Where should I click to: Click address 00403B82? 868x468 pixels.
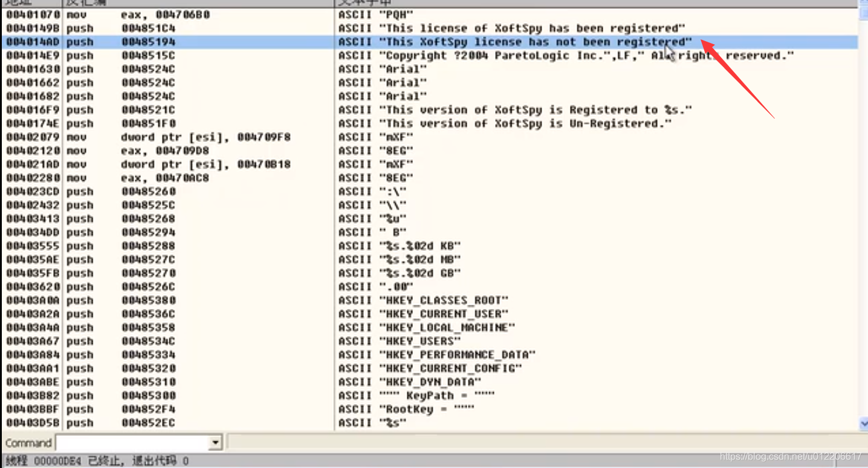33,395
